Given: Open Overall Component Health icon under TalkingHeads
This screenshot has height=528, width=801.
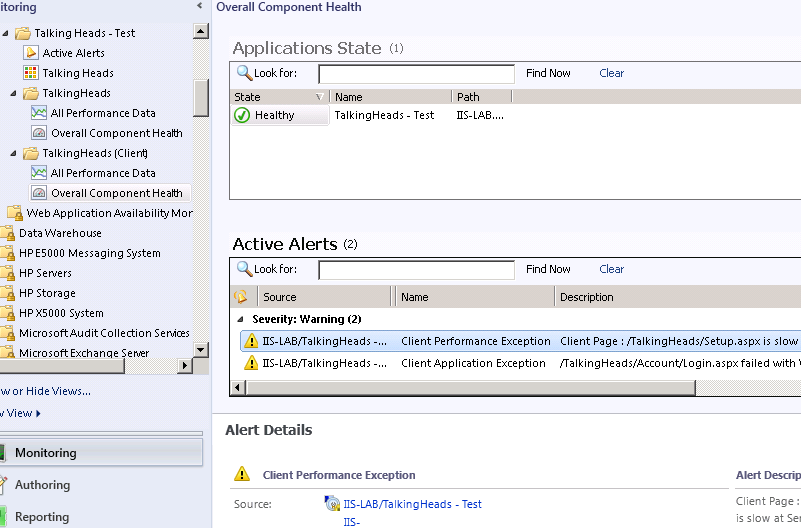Looking at the screenshot, I should click(x=39, y=133).
